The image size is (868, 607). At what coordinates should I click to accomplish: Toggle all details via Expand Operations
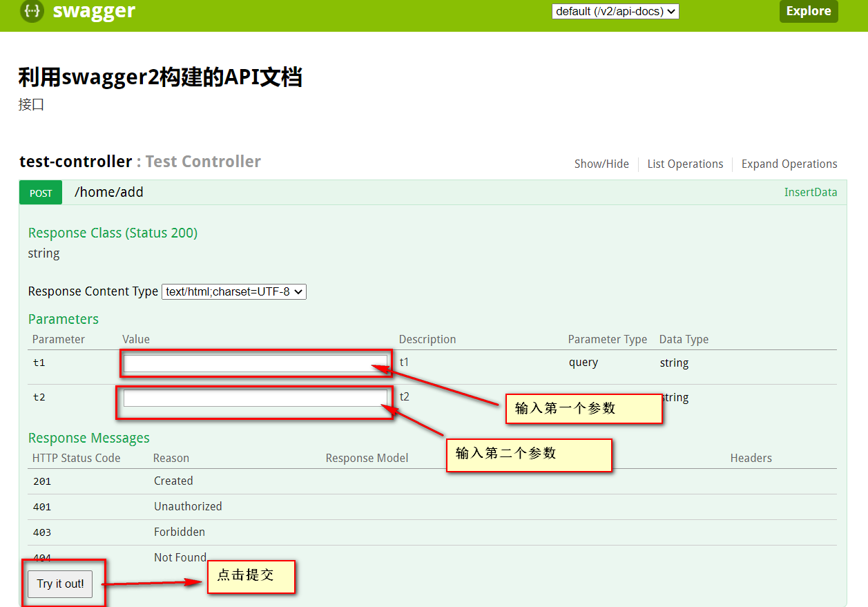tap(789, 164)
